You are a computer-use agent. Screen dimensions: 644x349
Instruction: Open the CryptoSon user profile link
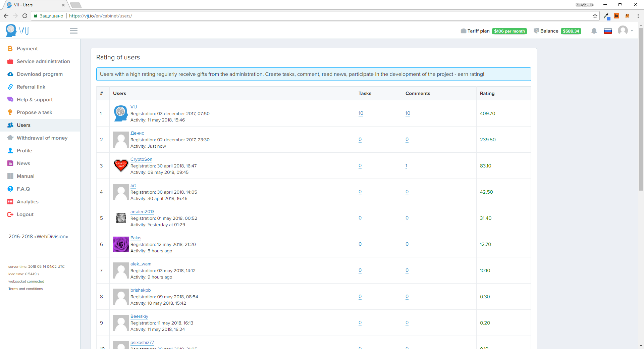141,159
